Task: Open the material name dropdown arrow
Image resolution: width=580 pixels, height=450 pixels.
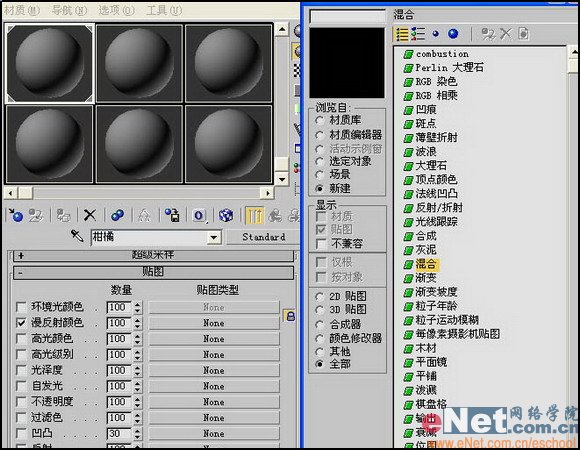Action: coord(213,237)
